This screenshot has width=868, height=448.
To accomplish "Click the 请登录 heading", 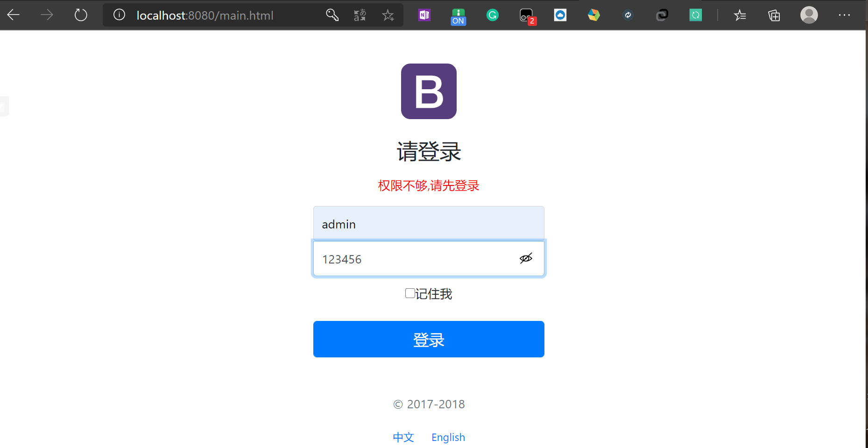I will click(x=429, y=152).
